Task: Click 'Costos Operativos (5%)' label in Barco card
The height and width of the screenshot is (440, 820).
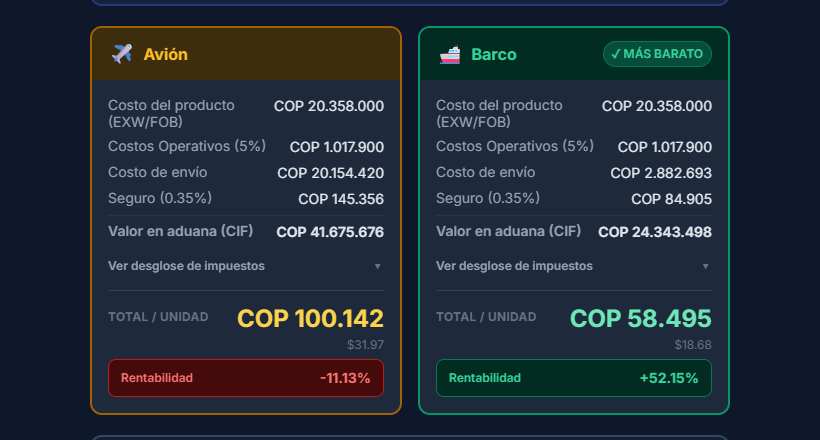Action: [515, 146]
